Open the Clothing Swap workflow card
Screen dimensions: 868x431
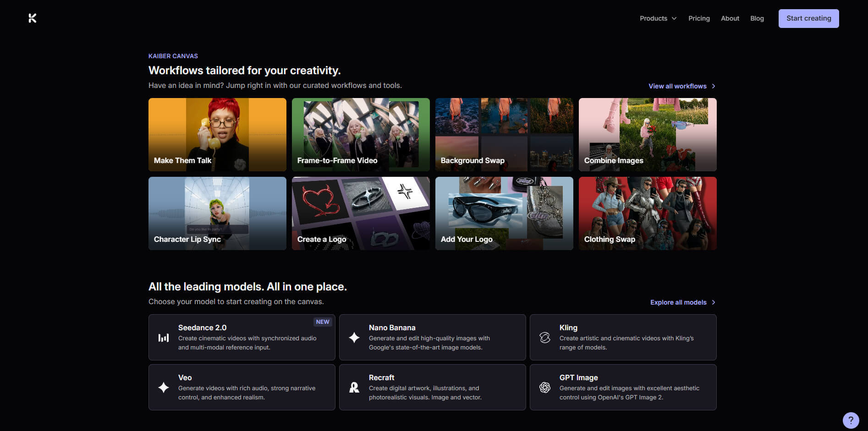(648, 213)
